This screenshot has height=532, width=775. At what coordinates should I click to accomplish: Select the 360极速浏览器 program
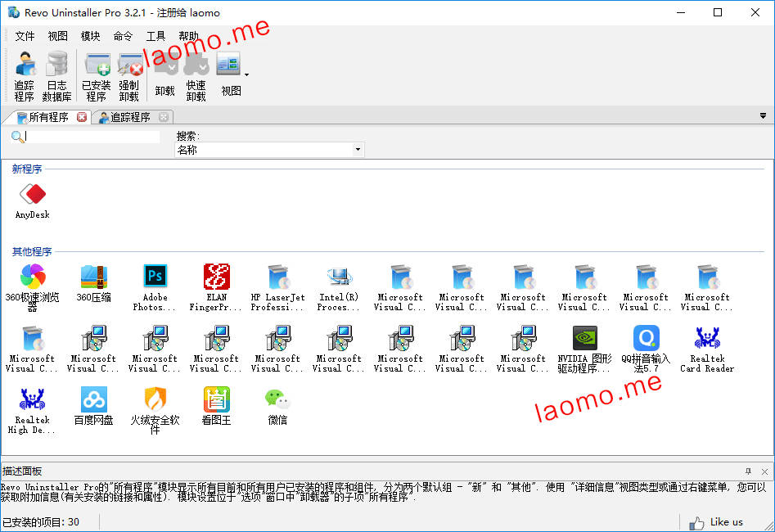pos(33,287)
